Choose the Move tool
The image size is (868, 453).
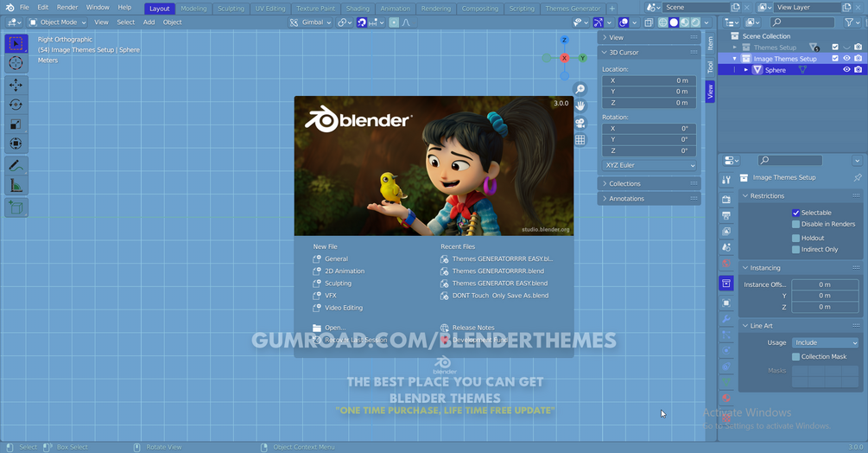pos(16,85)
